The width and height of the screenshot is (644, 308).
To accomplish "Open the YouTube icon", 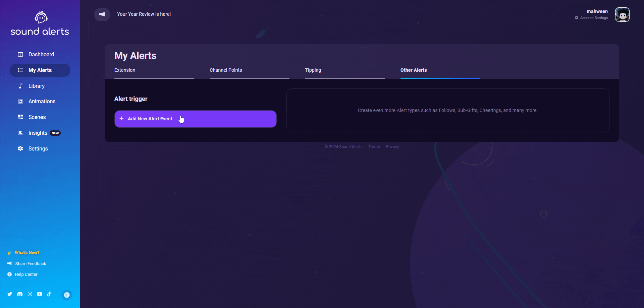I will [39, 294].
